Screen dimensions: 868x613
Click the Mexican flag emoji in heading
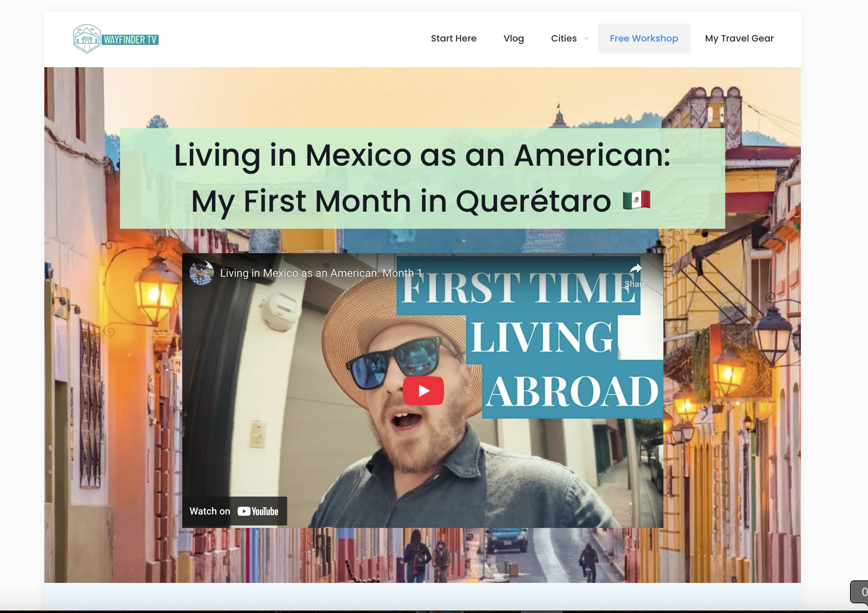637,200
